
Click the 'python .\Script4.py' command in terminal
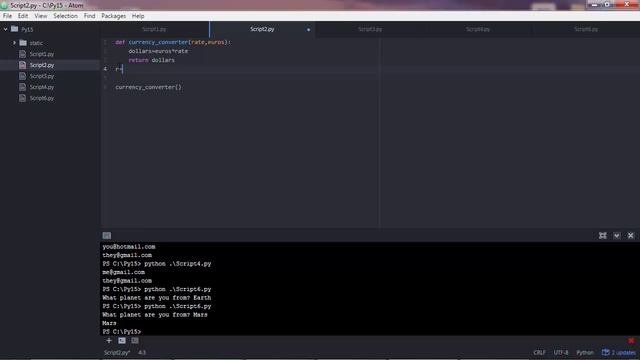(x=178, y=264)
